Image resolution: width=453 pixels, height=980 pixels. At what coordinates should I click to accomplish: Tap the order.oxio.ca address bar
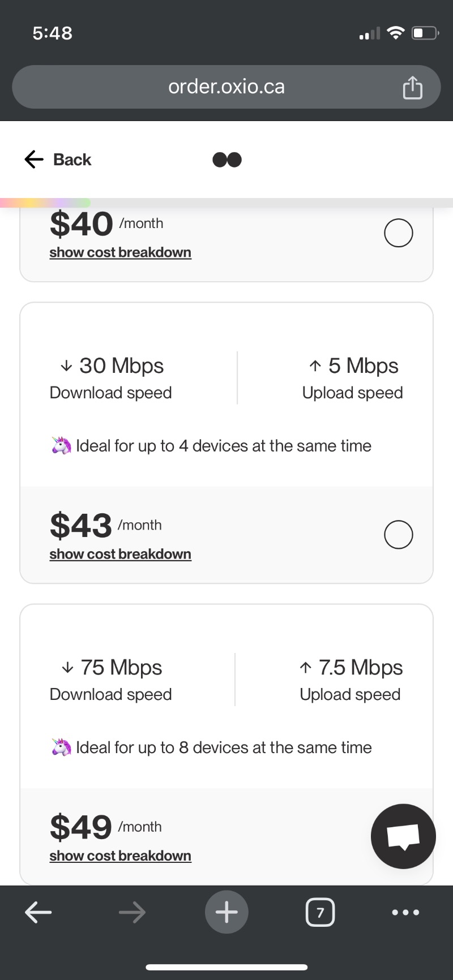pos(226,87)
